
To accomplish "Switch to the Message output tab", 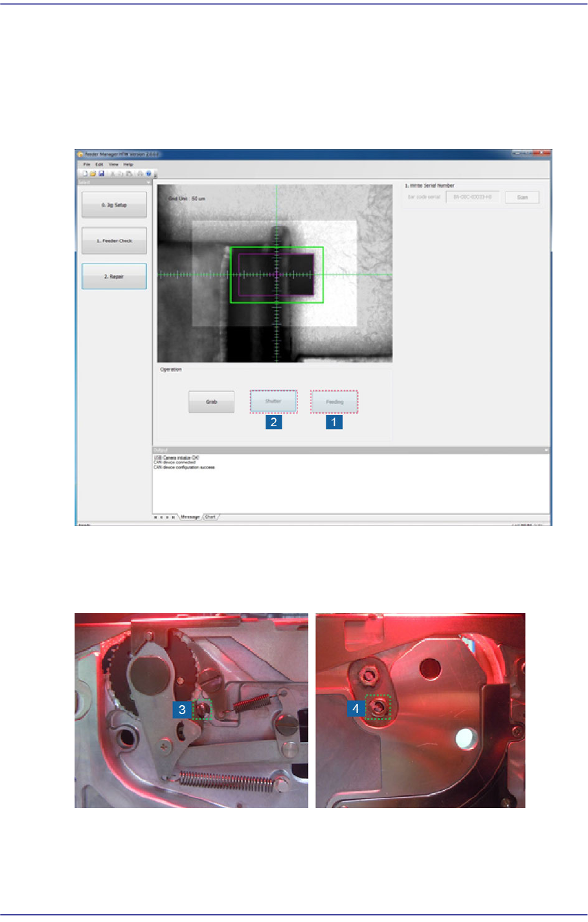I will [x=190, y=517].
